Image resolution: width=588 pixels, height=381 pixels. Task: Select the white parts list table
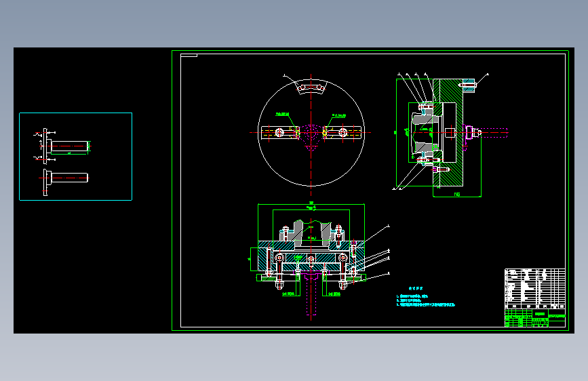pyautogui.click(x=534, y=288)
